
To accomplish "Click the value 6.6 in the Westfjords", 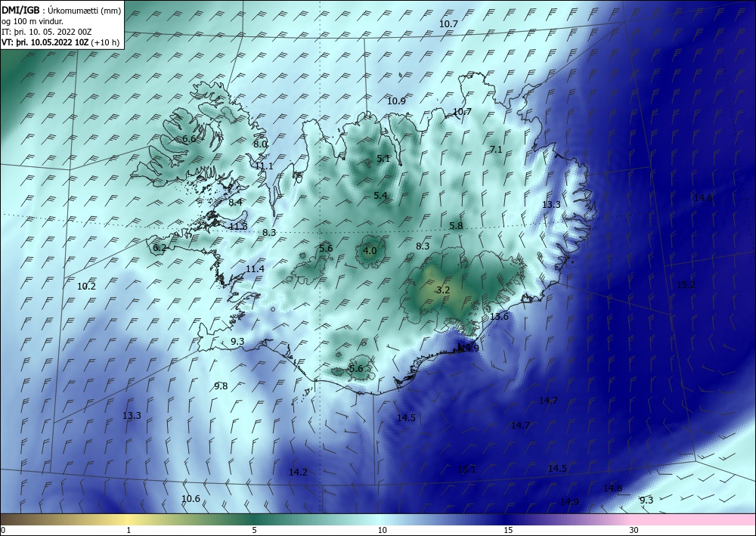I will coord(189,139).
